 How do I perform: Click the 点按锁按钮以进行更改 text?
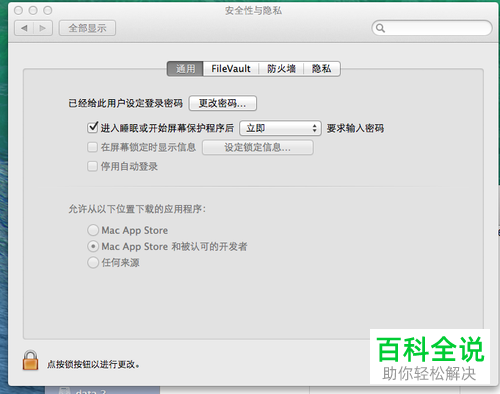[x=93, y=364]
